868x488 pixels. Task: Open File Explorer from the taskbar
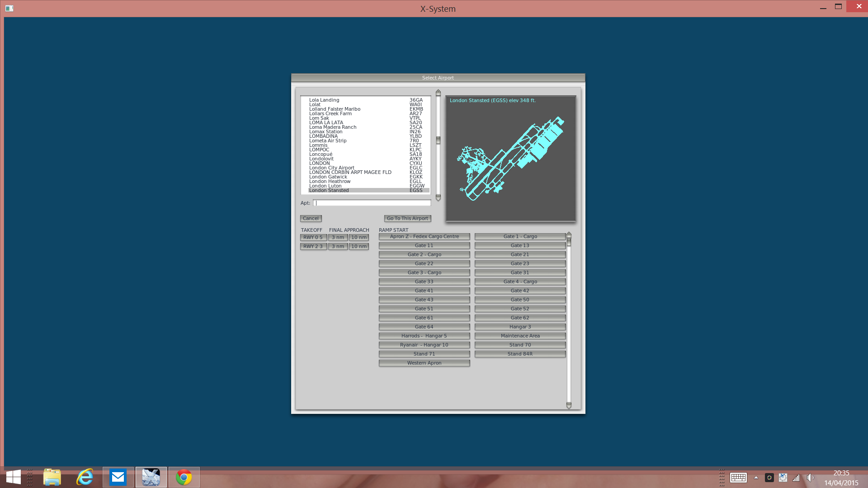tap(52, 477)
